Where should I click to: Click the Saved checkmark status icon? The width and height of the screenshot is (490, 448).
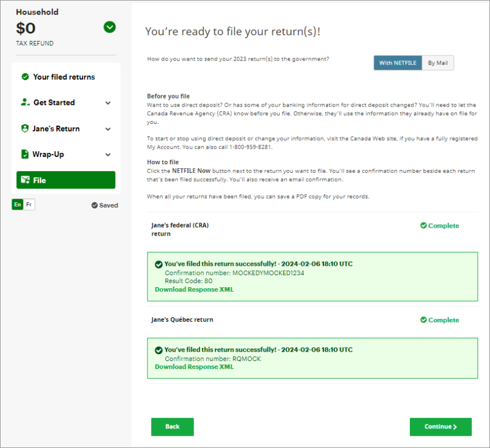tap(95, 205)
